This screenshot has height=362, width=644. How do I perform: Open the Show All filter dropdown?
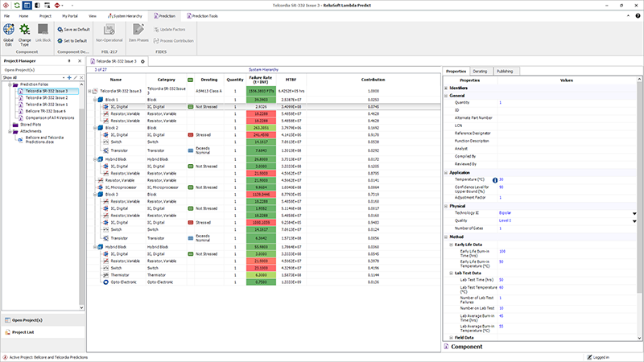click(x=64, y=77)
